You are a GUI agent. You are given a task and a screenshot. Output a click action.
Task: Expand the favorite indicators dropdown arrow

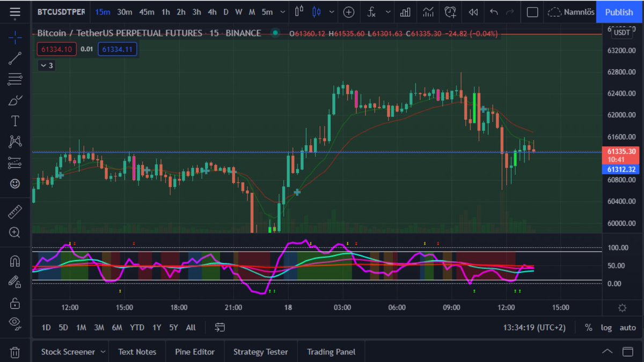click(x=388, y=12)
